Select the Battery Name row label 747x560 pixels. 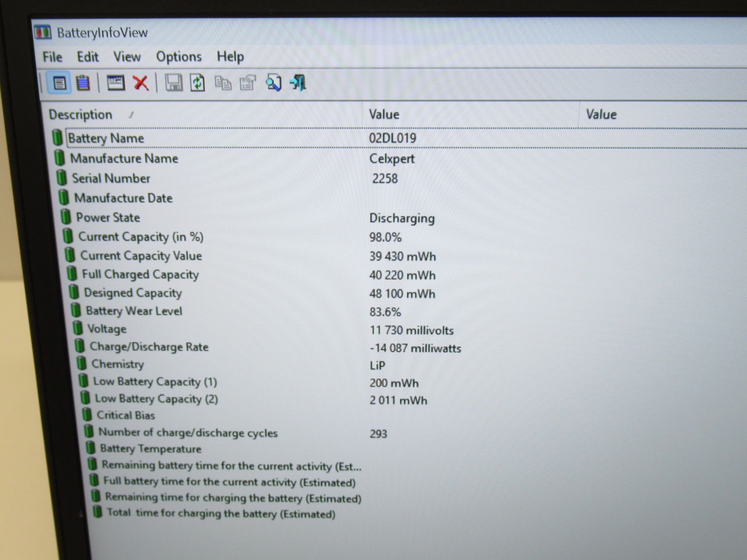pyautogui.click(x=106, y=138)
